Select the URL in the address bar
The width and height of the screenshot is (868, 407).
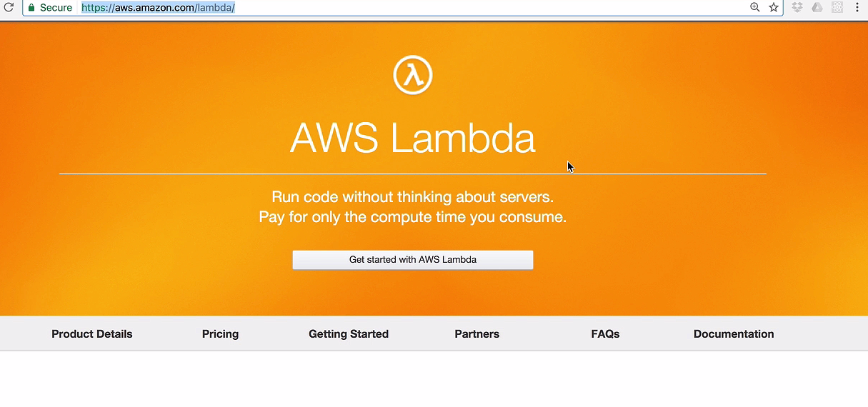pyautogui.click(x=158, y=7)
